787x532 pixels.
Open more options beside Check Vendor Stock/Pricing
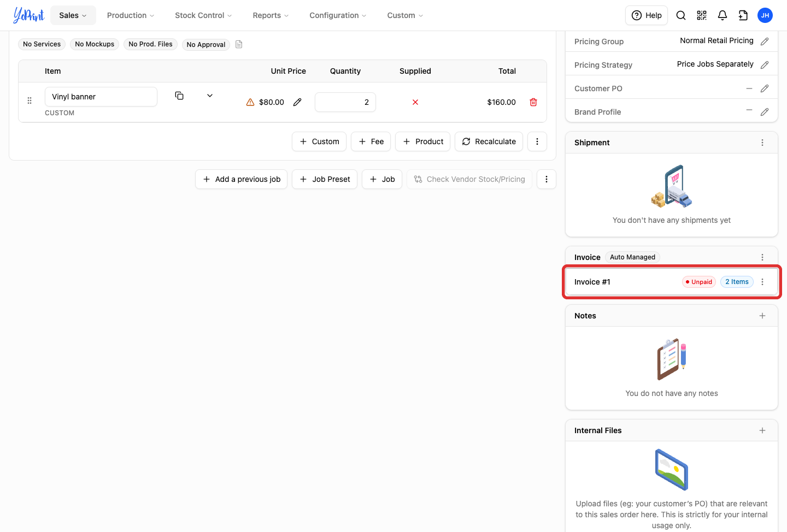547,179
